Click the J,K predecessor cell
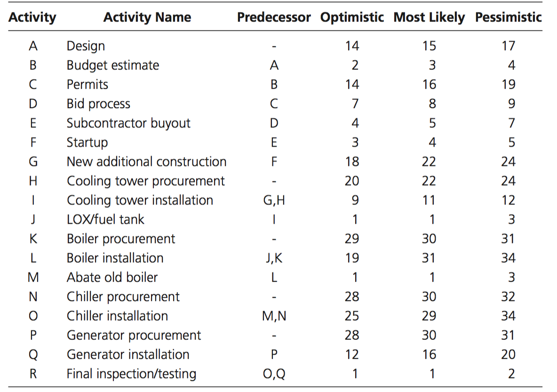 [274, 258]
